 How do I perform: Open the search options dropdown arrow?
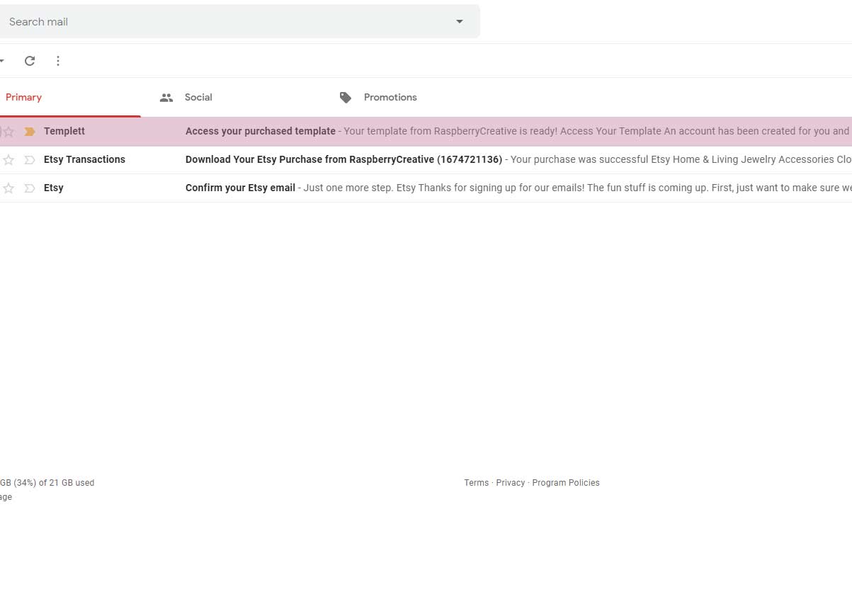click(x=460, y=21)
